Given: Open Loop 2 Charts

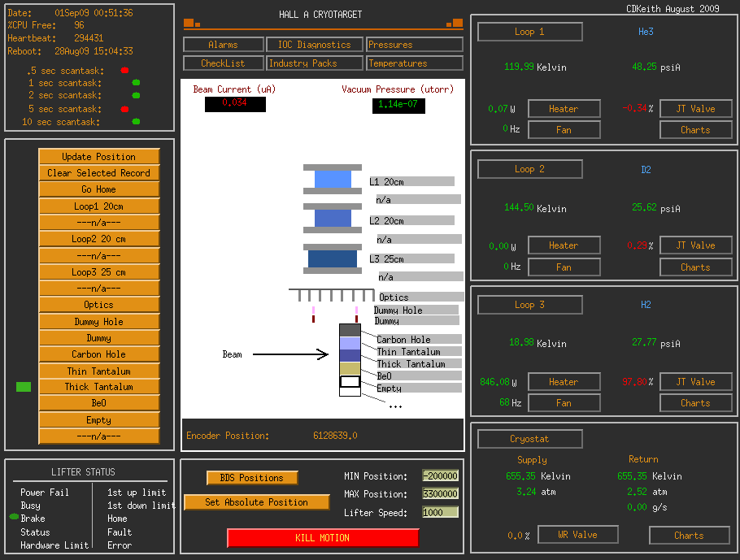Looking at the screenshot, I should [695, 267].
